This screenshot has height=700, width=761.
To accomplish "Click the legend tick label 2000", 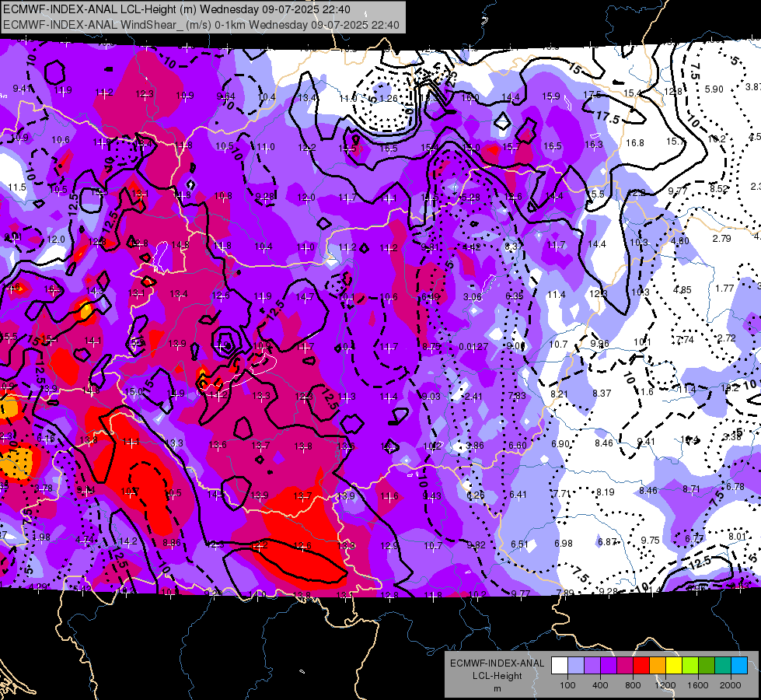I will pos(731,685).
